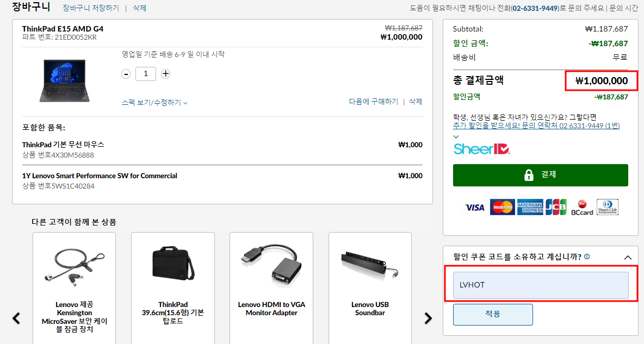Click 문의 시간 link at top right
Viewport: 644px width, 344px height.
click(x=623, y=8)
